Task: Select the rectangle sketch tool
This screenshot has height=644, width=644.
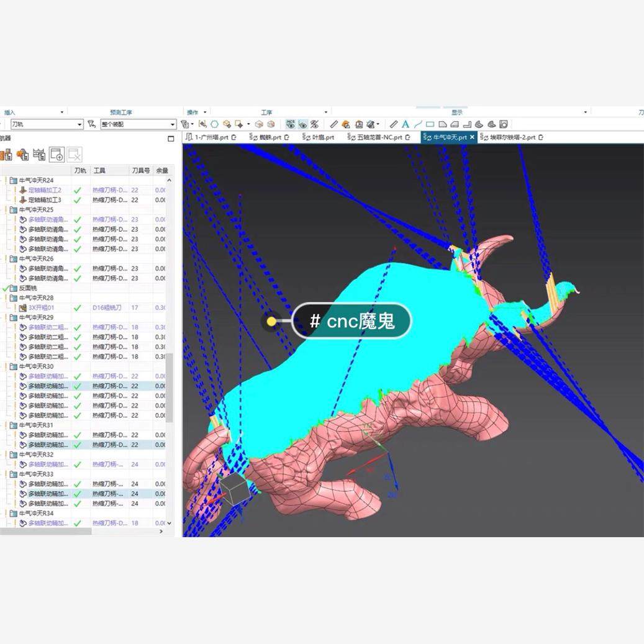Action: pos(430,124)
